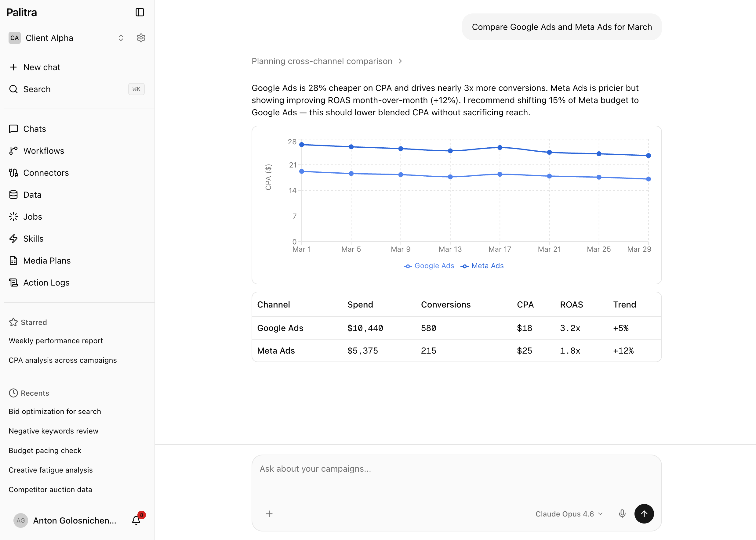The image size is (756, 540).
Task: Click the CA client avatar
Action: [15, 38]
